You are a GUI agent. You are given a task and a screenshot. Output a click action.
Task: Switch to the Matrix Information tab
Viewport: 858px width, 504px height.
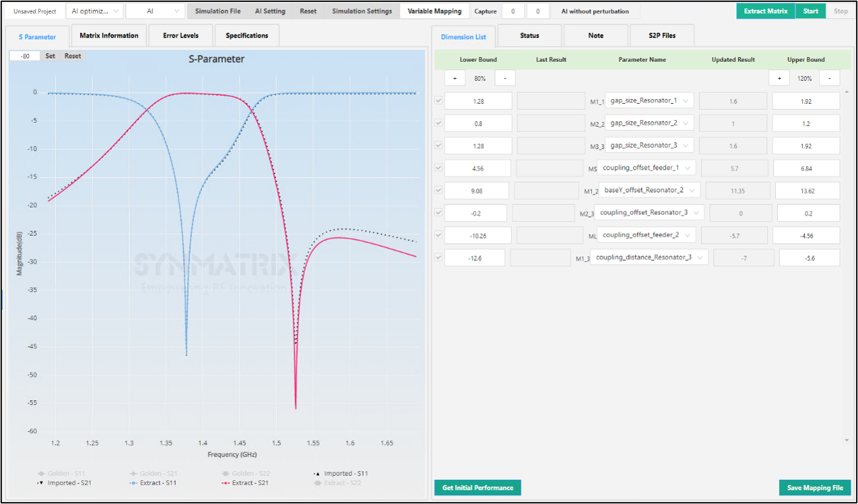[x=109, y=35]
